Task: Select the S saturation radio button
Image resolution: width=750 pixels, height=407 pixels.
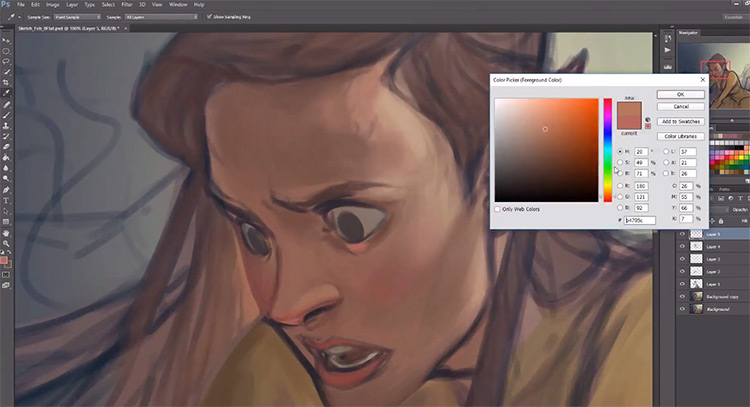Action: click(x=620, y=163)
